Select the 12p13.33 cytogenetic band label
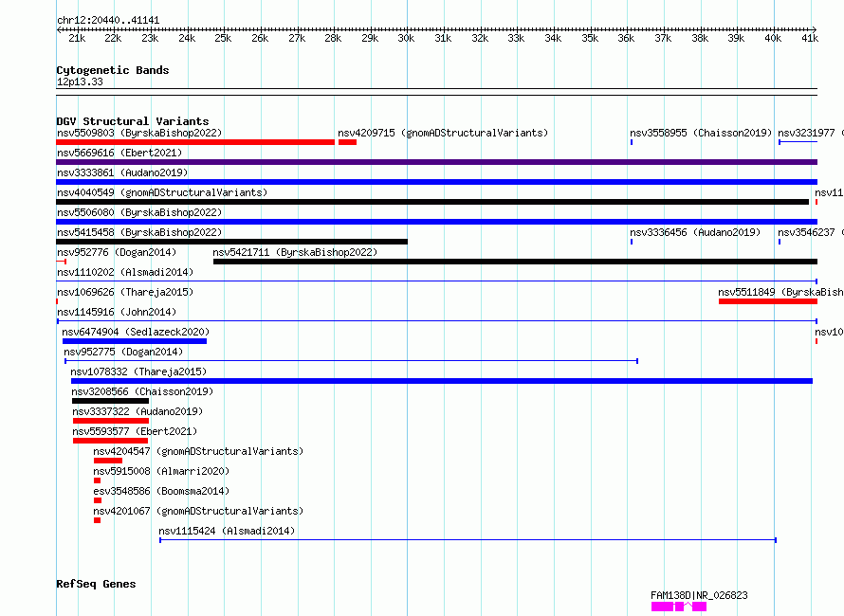 pos(80,82)
